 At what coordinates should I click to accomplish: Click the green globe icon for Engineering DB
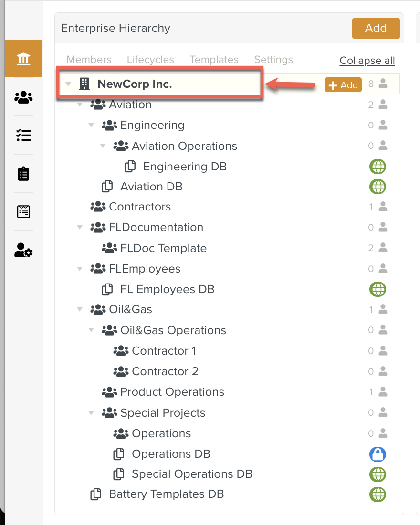point(378,167)
